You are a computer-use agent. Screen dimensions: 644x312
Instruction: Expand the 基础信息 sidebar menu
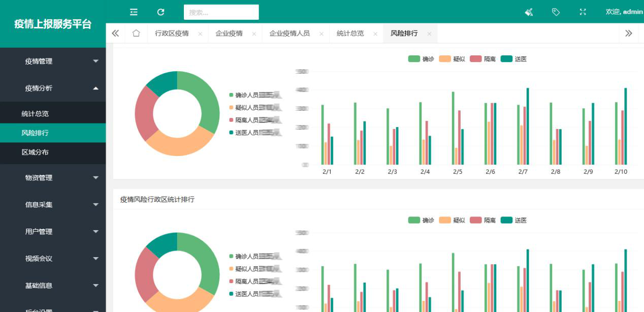click(53, 286)
